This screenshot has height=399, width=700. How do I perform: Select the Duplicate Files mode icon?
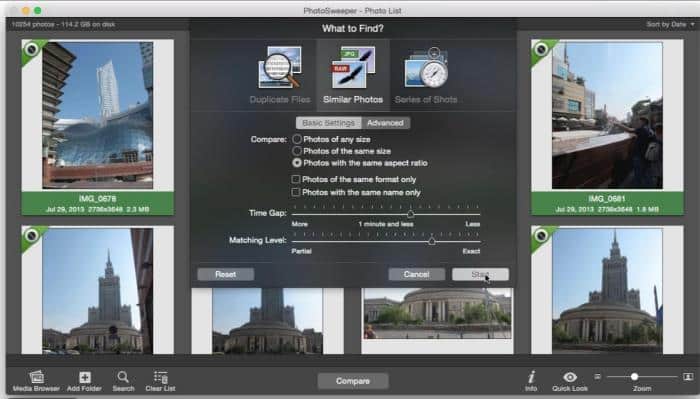point(280,67)
